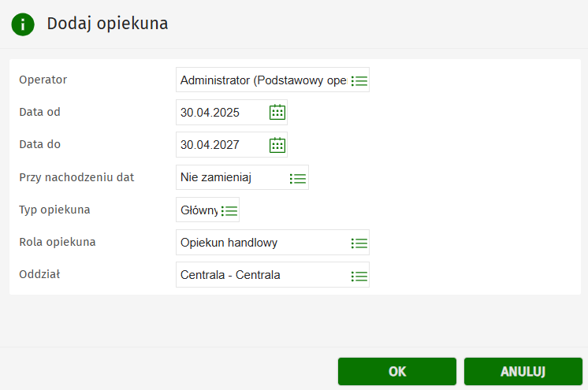Open list icon for Oddział
The height and width of the screenshot is (390, 588).
point(359,276)
